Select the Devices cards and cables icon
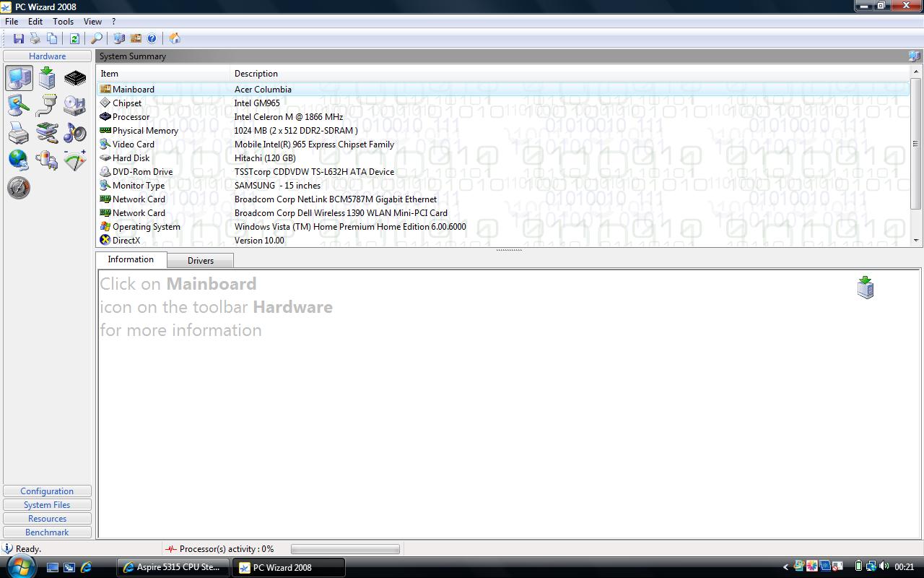Viewport: 924px width, 578px height. coord(47,133)
